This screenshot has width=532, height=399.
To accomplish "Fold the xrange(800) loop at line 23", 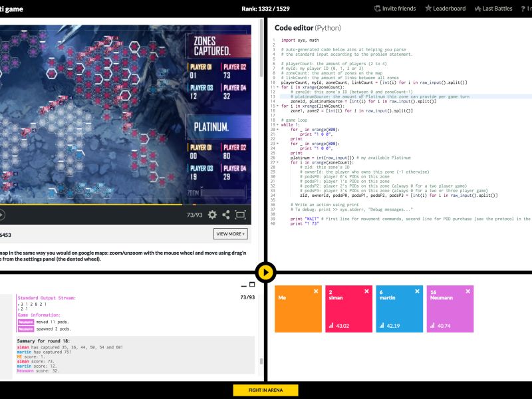I will coord(278,144).
